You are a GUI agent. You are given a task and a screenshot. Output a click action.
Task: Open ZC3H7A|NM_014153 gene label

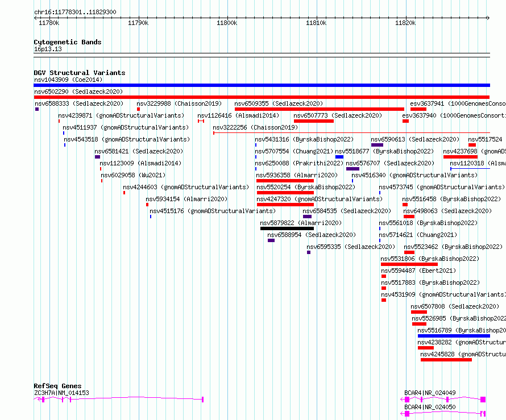click(61, 393)
